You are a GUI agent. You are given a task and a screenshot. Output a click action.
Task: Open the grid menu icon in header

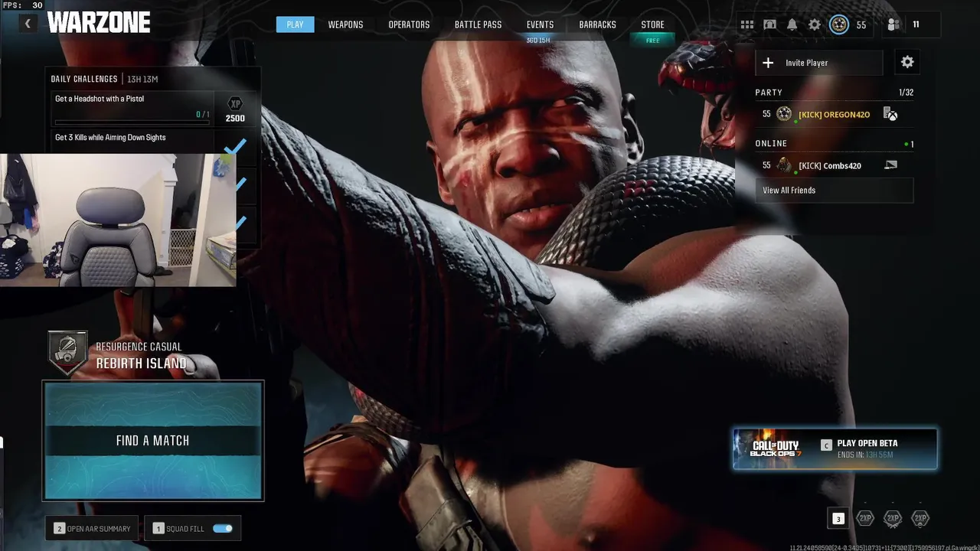(747, 24)
